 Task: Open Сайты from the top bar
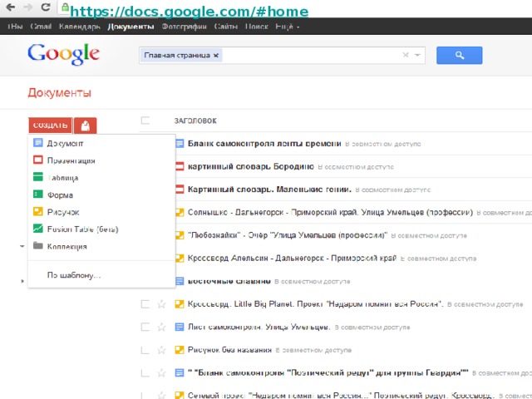225,27
